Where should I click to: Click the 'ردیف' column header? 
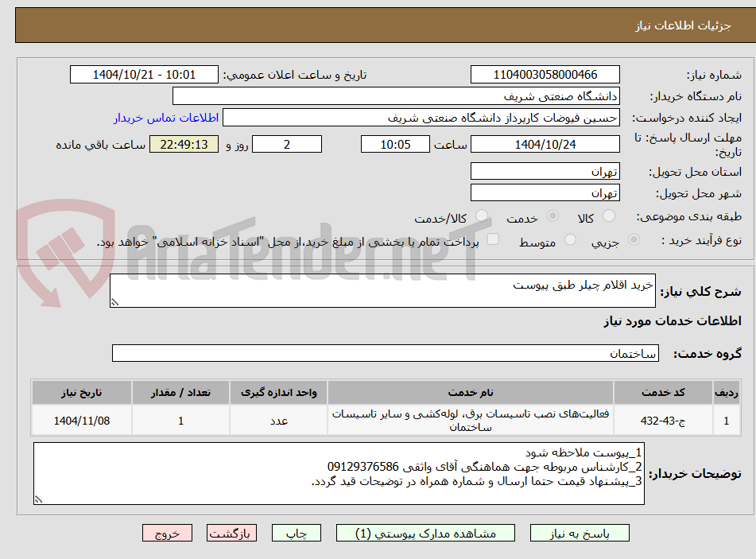pos(727,392)
